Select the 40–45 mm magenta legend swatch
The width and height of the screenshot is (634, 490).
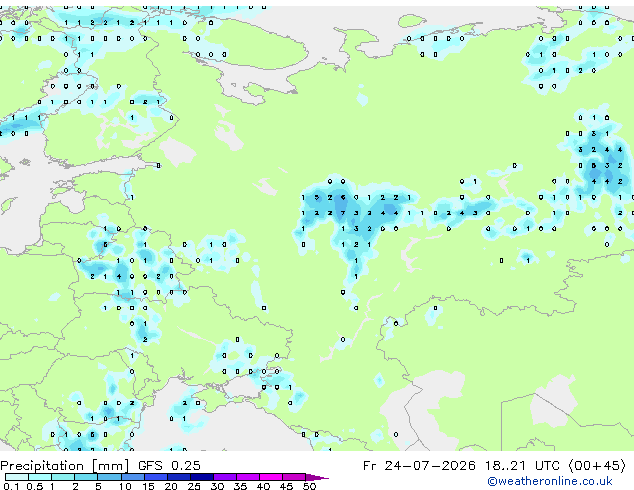click(270, 477)
